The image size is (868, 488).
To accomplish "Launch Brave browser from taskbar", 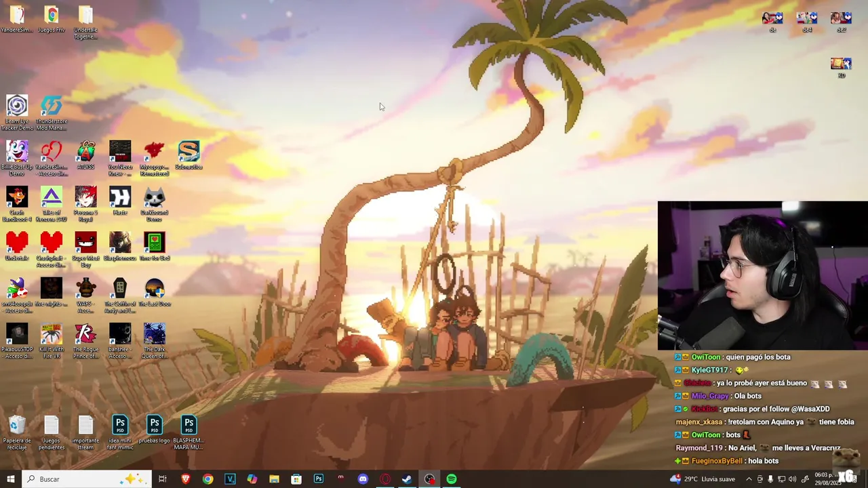I will pos(186,479).
